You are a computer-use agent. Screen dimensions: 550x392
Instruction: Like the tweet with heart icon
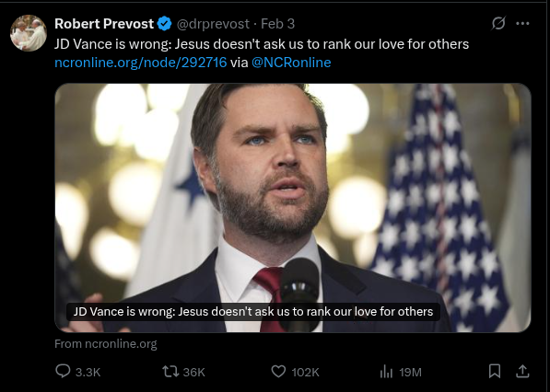click(278, 372)
